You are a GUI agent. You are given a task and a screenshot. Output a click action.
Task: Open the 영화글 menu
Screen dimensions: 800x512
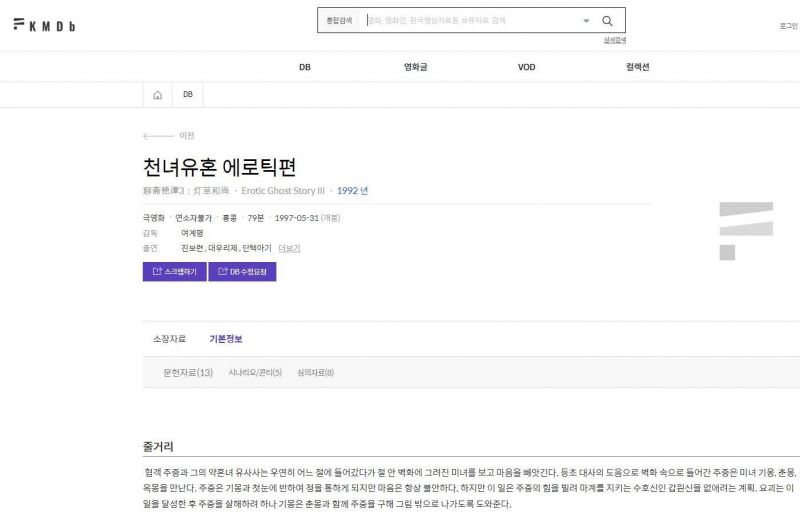[x=415, y=67]
